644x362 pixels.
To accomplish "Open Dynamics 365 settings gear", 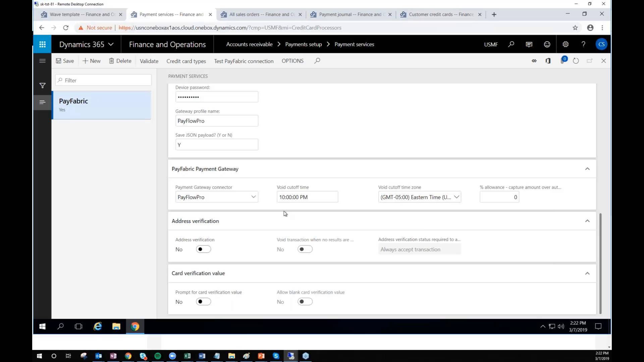I will click(x=565, y=44).
